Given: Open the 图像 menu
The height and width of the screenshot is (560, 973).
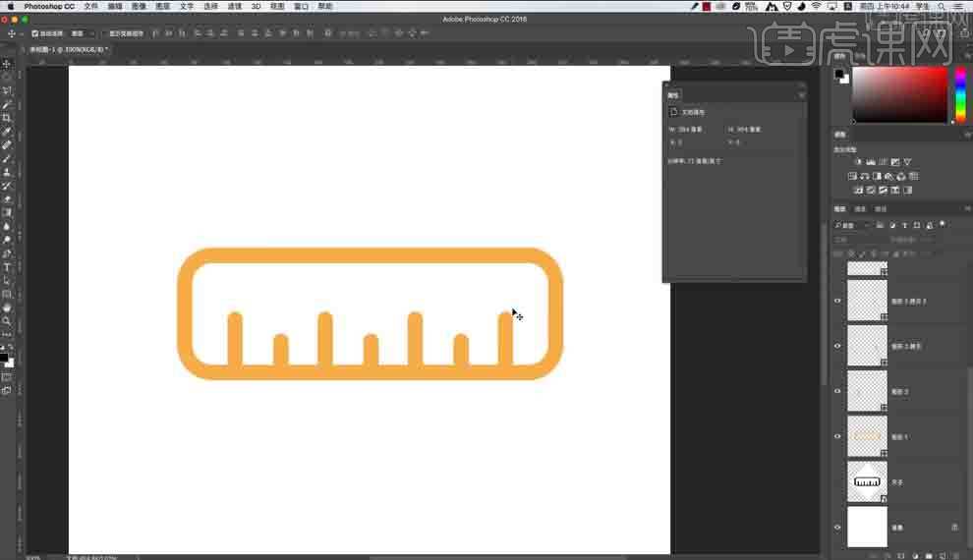Looking at the screenshot, I should coord(139,6).
